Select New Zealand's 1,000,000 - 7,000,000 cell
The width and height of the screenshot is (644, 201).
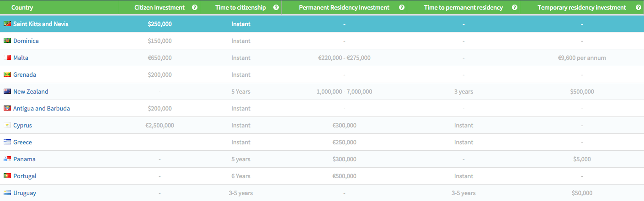pos(344,91)
